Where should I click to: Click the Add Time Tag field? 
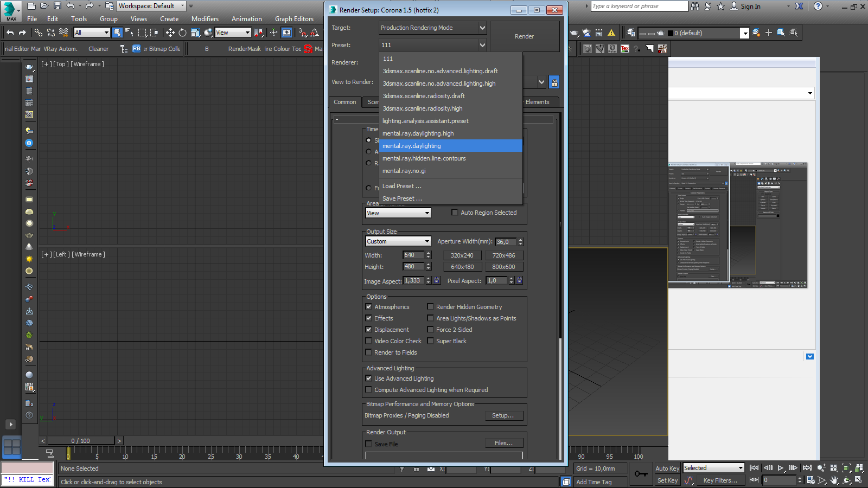click(601, 482)
